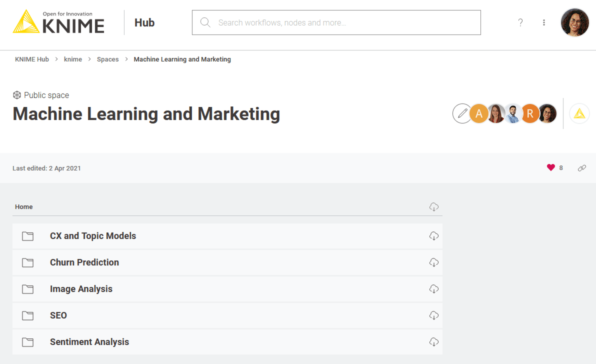This screenshot has height=364, width=596.
Task: Open the help question mark icon
Action: click(520, 23)
